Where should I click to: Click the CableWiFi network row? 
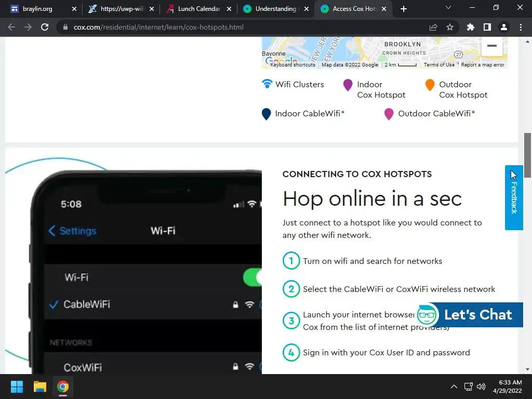point(153,304)
